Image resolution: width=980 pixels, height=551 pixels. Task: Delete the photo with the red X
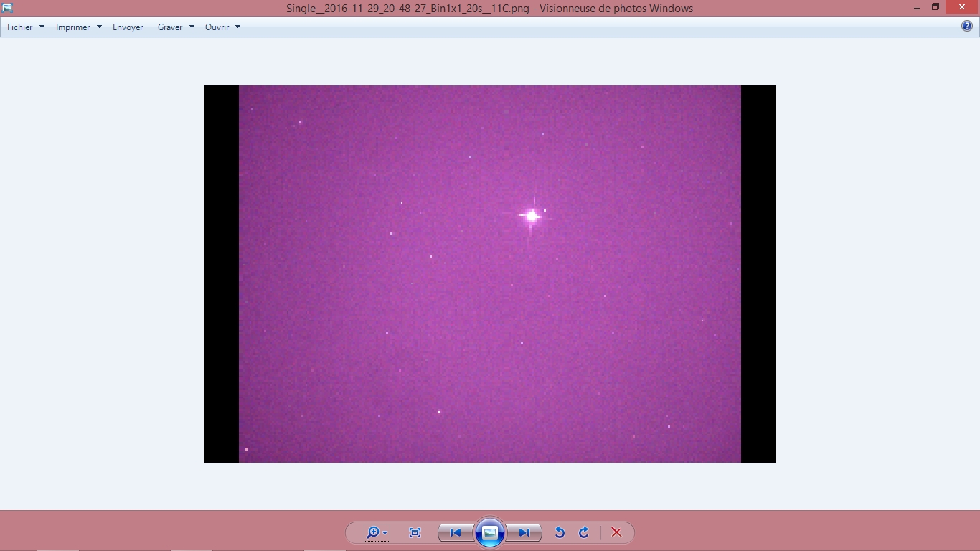616,532
